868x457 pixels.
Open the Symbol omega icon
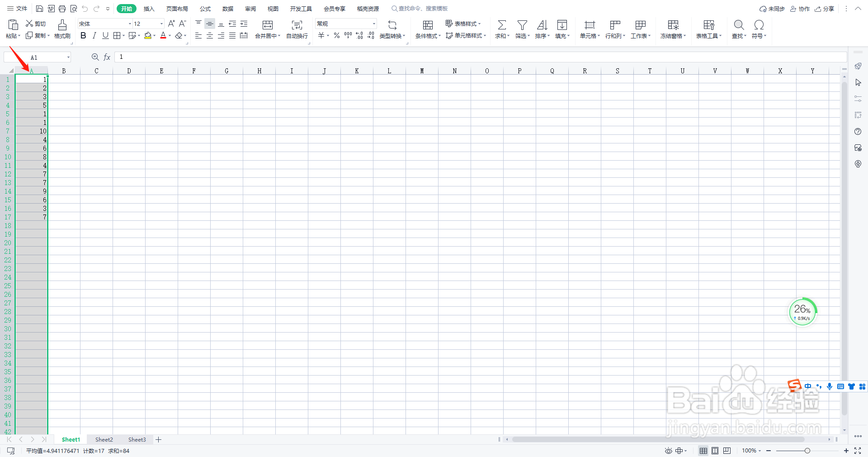pos(759,25)
